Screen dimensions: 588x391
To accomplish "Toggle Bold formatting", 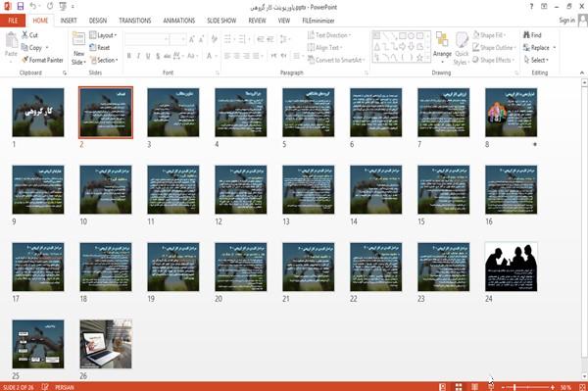I will click(x=129, y=56).
